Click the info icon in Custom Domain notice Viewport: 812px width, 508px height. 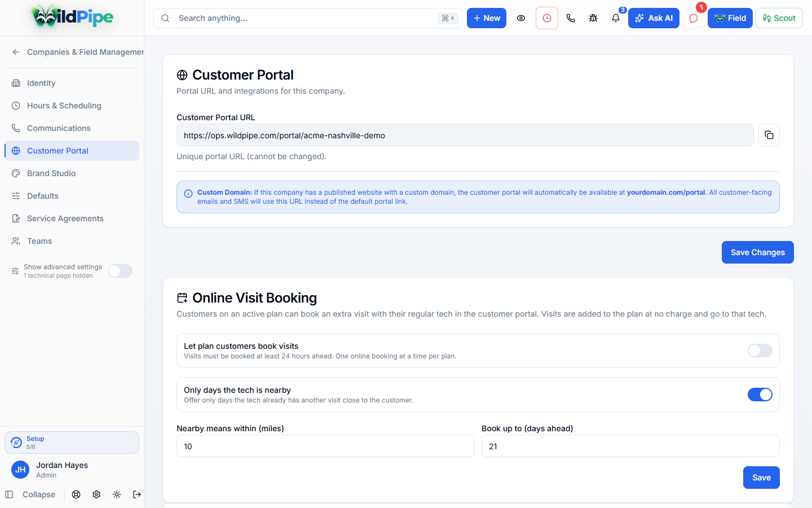188,194
